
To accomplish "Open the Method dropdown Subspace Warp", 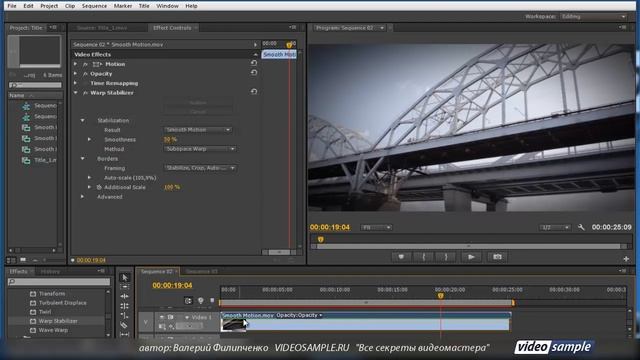I will [200, 149].
